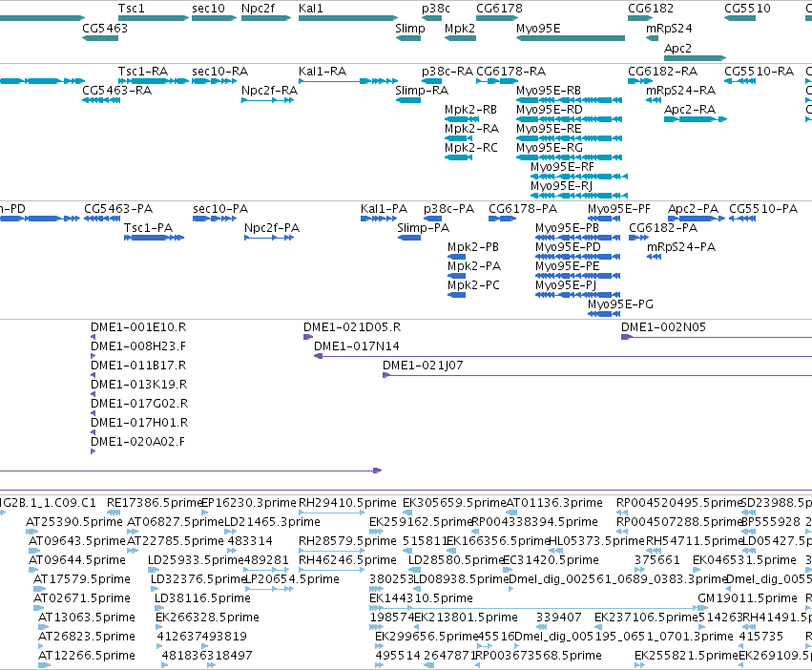Select the CG5463 gene label
This screenshot has height=670, width=812.
point(105,28)
